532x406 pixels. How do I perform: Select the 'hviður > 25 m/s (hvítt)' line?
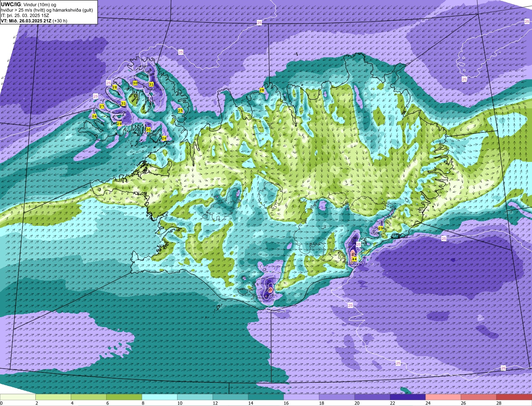point(24,10)
